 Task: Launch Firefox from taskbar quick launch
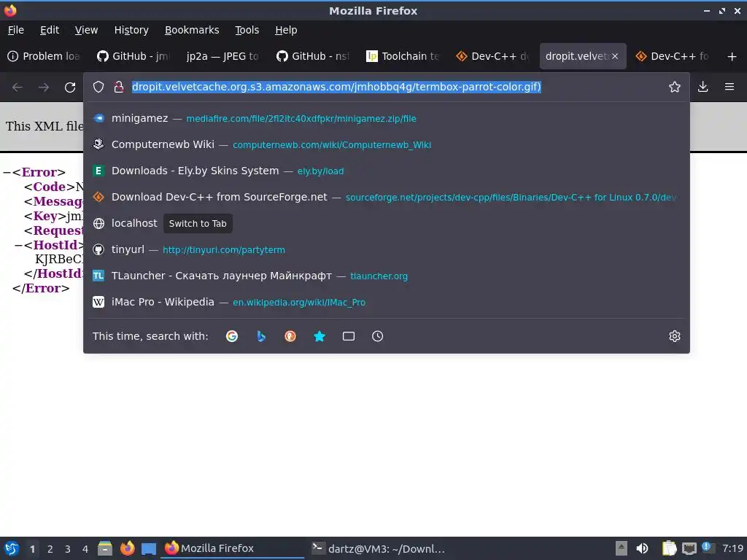pos(127,548)
